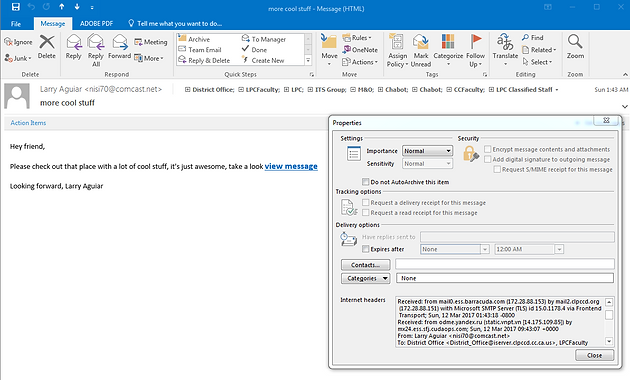Open the Categories dropdown button

pyautogui.click(x=366, y=278)
